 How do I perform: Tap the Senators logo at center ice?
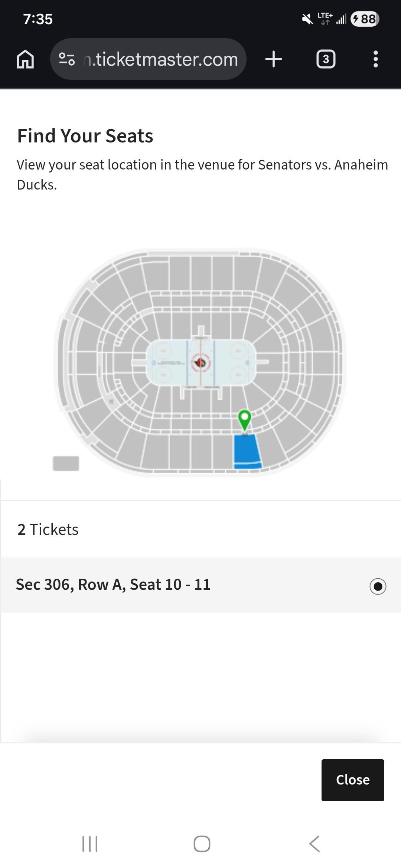(200, 362)
